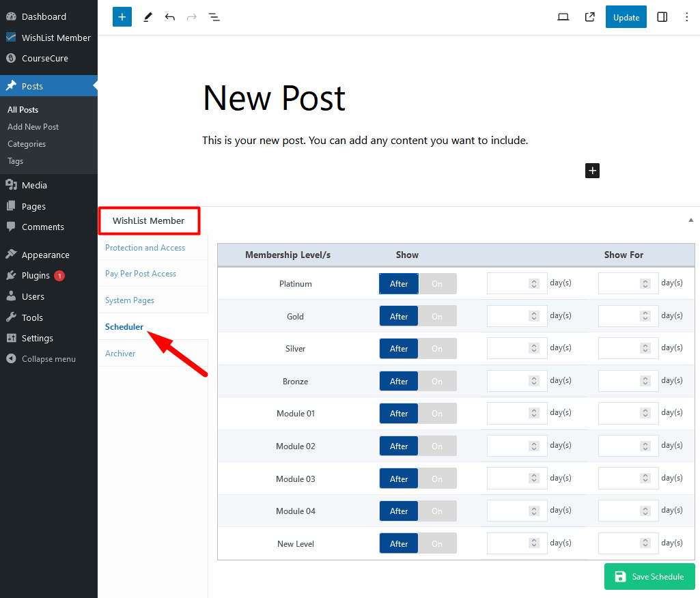Open Protection and Access tab
The width and height of the screenshot is (700, 598).
pos(145,248)
